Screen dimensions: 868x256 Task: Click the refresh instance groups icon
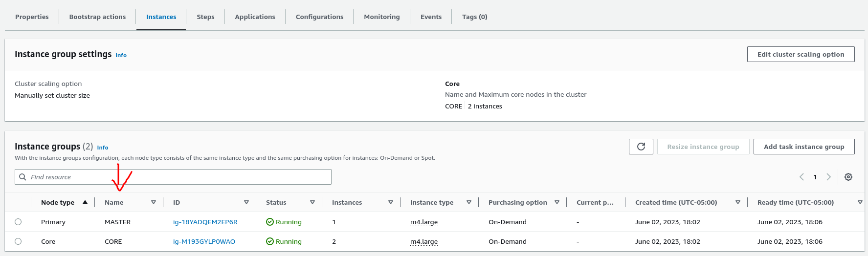pos(641,147)
